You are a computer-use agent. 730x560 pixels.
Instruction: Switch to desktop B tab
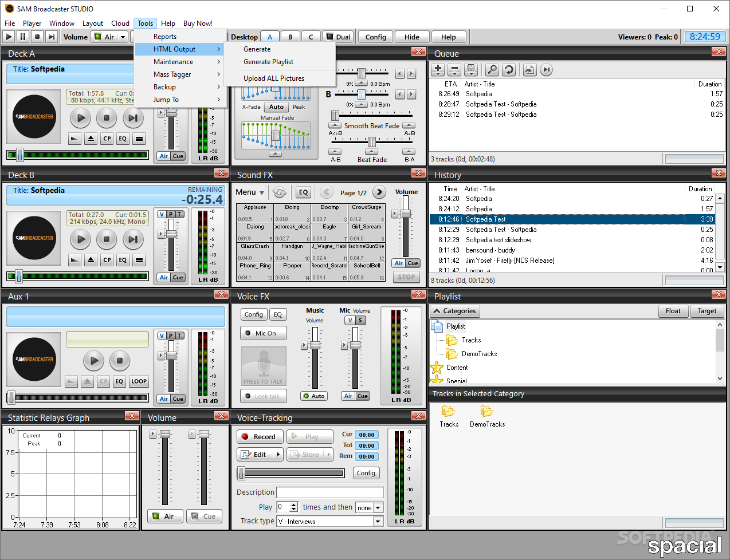(x=291, y=37)
